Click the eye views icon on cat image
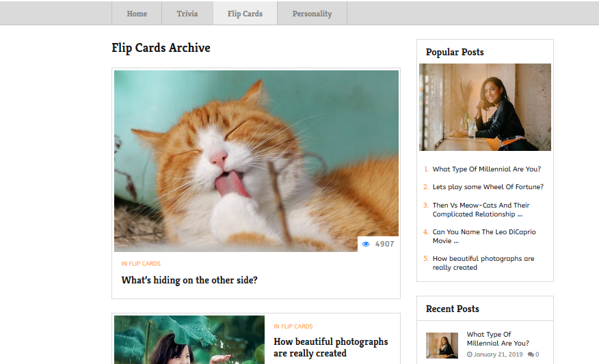 pos(366,244)
